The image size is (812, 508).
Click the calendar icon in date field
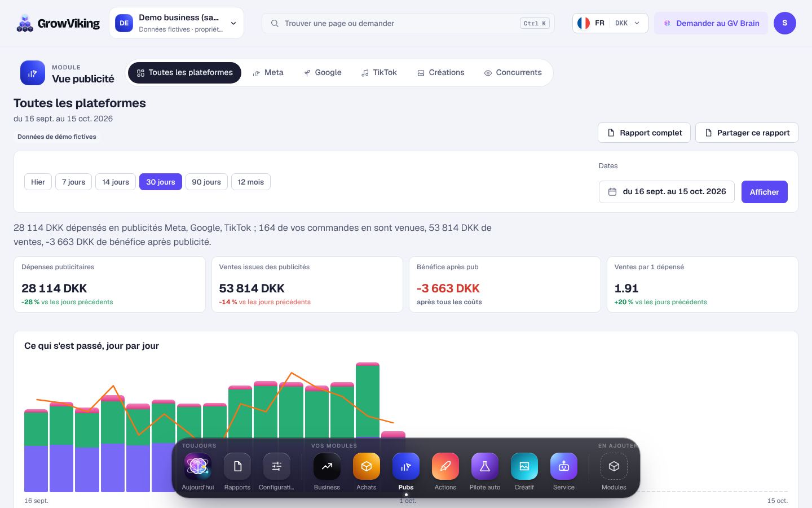coord(612,192)
